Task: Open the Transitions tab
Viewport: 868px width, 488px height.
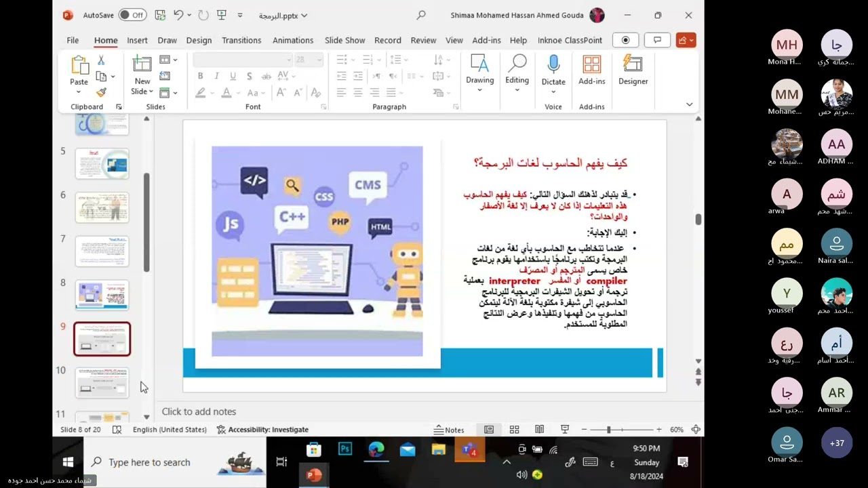Action: [241, 40]
